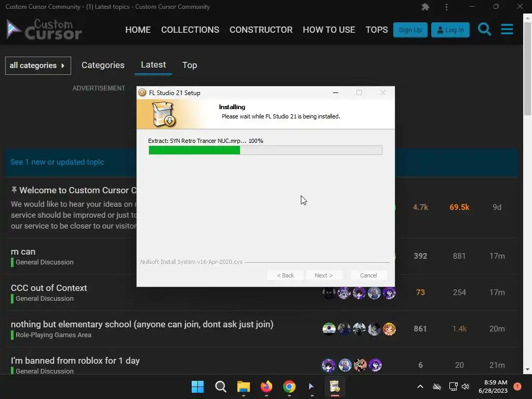Image resolution: width=532 pixels, height=399 pixels.
Task: Click Next in FL Studio Setup
Action: 324,275
